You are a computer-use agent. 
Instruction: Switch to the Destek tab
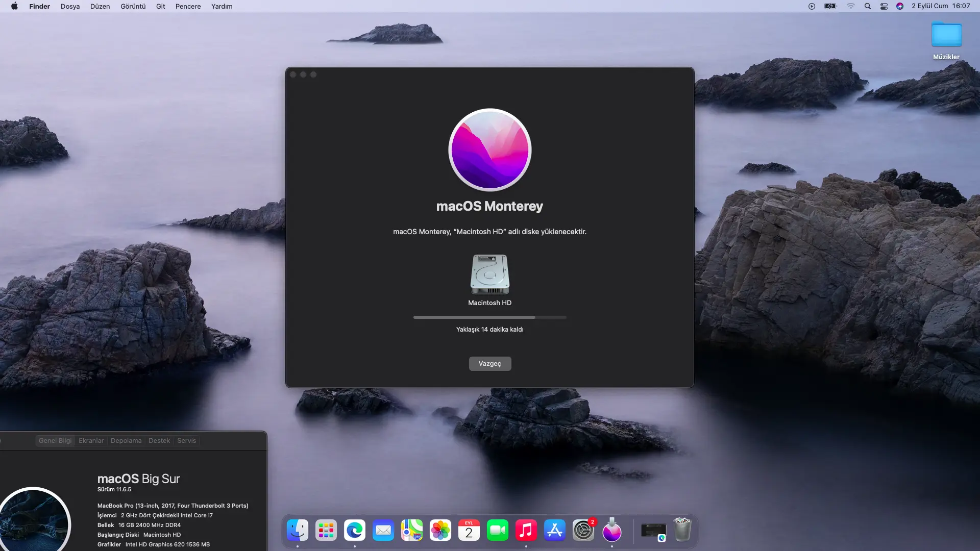159,441
